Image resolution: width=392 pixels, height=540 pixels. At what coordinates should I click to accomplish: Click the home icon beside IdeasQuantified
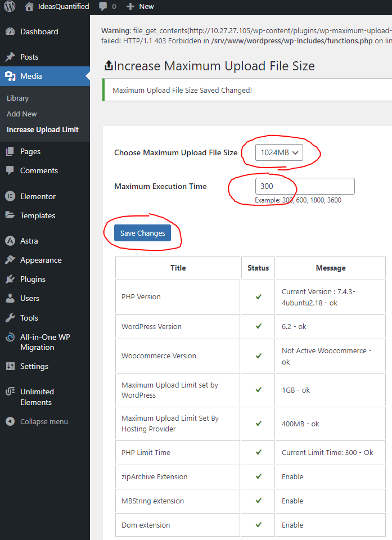29,6
